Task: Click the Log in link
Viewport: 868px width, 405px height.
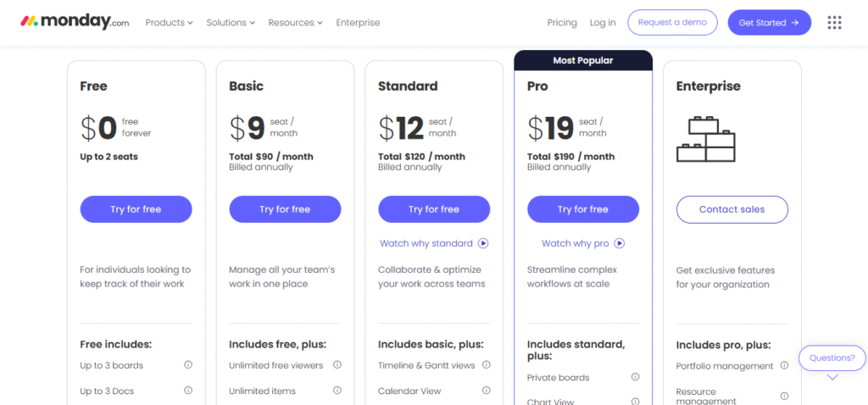Action: [x=603, y=23]
